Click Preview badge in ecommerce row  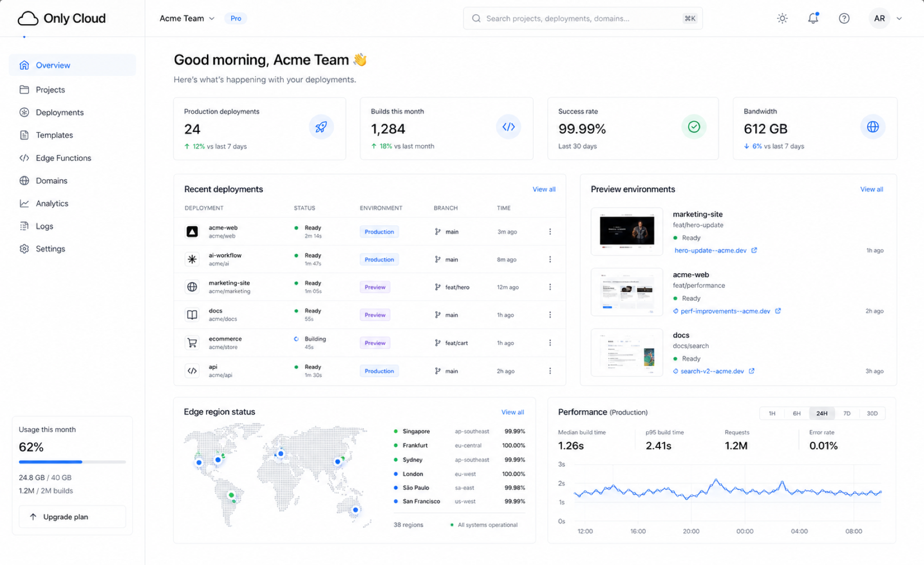click(x=375, y=343)
